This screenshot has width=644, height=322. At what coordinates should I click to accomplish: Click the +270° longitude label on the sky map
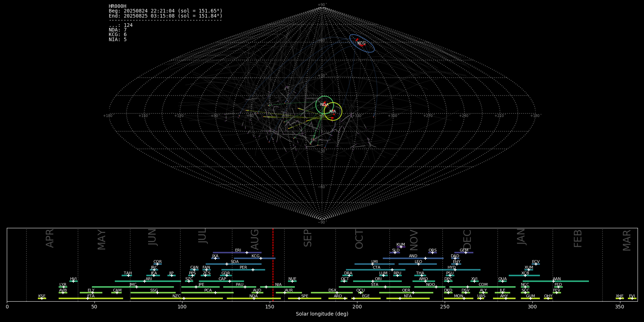(x=428, y=116)
